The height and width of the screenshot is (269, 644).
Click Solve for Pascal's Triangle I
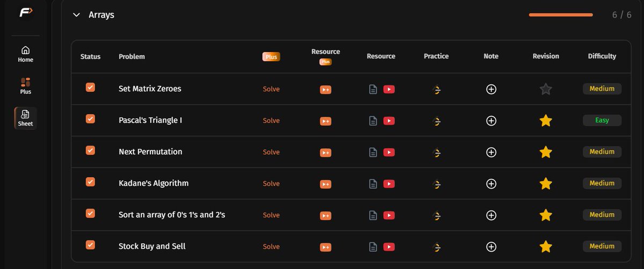(271, 121)
